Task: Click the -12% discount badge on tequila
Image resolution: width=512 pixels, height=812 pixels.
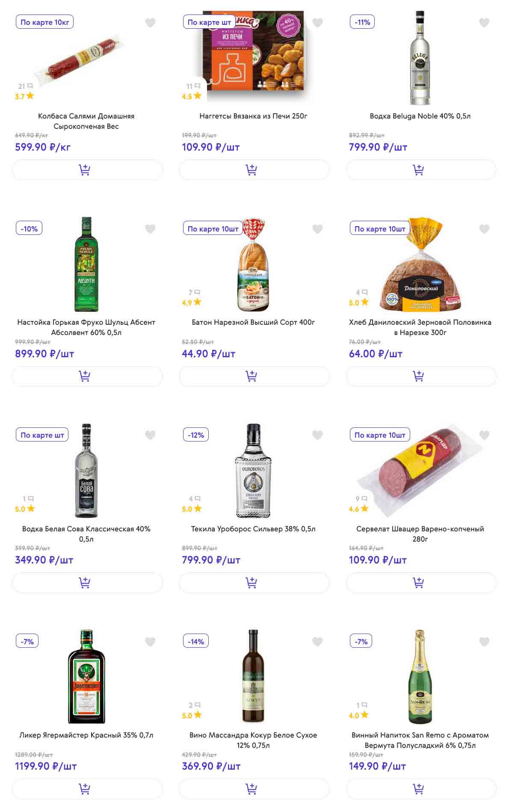Action: (x=196, y=435)
